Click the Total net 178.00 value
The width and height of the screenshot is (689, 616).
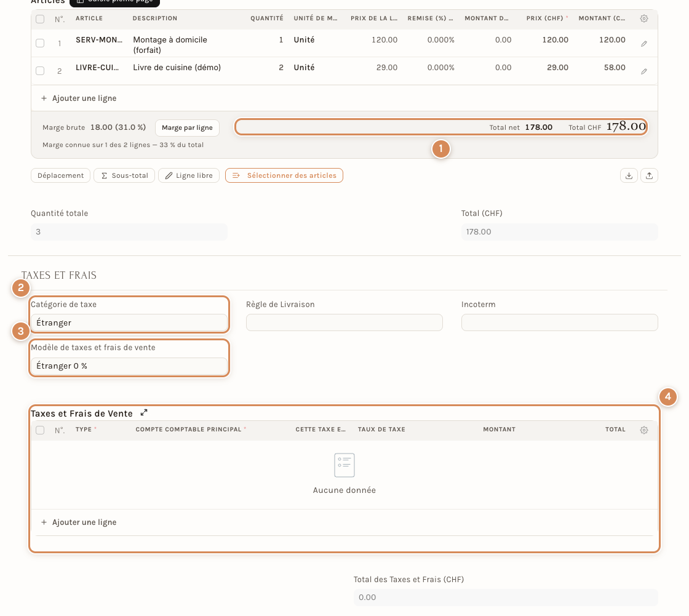pos(539,127)
